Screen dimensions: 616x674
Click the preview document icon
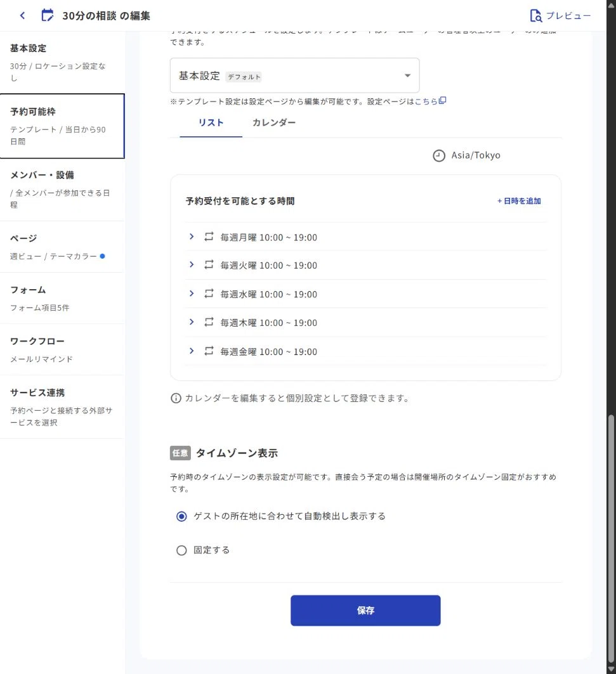[x=535, y=15]
